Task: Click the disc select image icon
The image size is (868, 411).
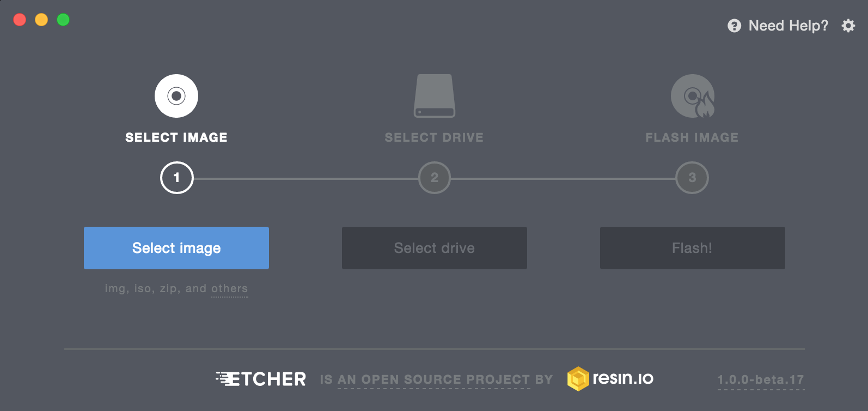Action: pos(176,96)
